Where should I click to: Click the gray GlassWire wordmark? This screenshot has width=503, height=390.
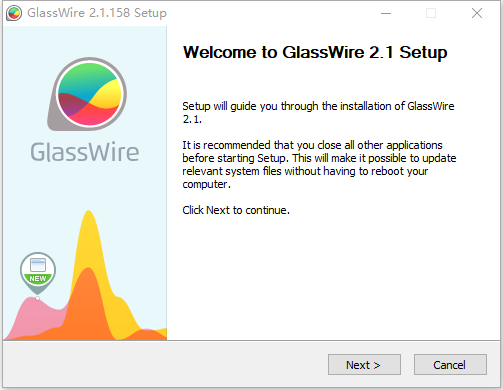(x=85, y=152)
